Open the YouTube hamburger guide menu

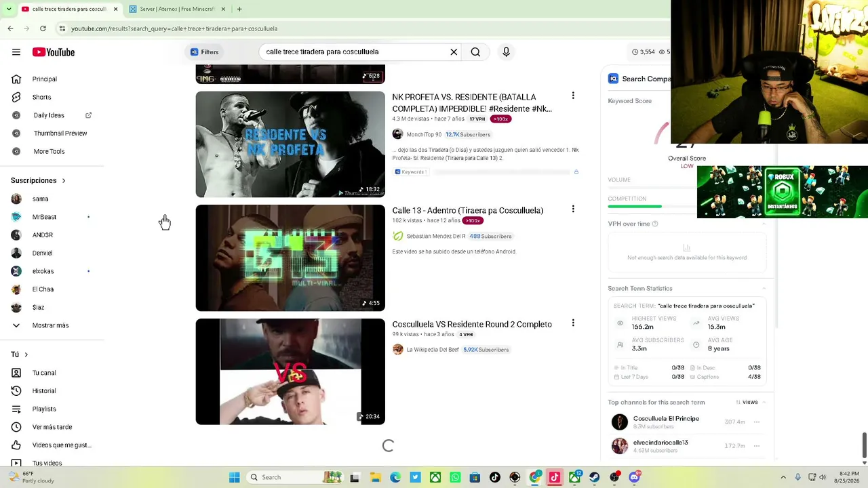click(x=16, y=52)
